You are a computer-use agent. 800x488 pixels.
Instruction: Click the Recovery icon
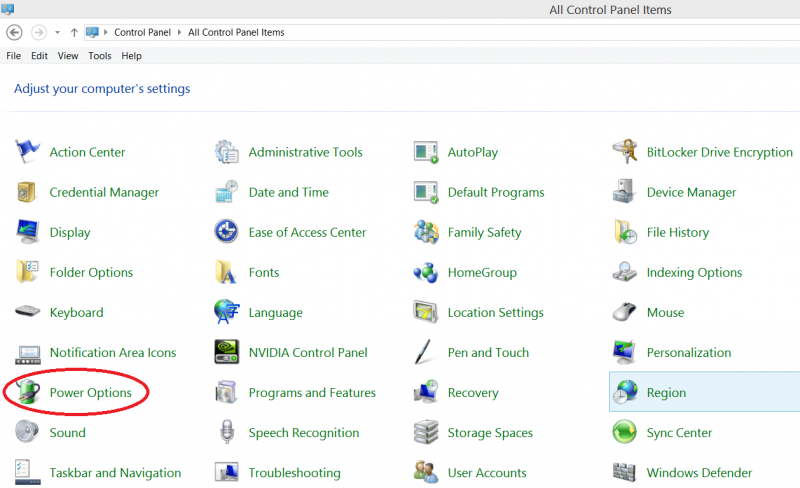point(426,392)
